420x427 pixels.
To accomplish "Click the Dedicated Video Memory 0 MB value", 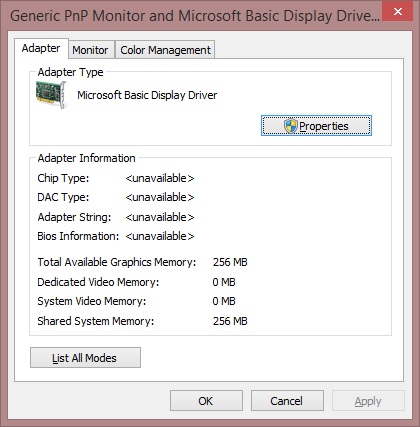I will coord(224,282).
